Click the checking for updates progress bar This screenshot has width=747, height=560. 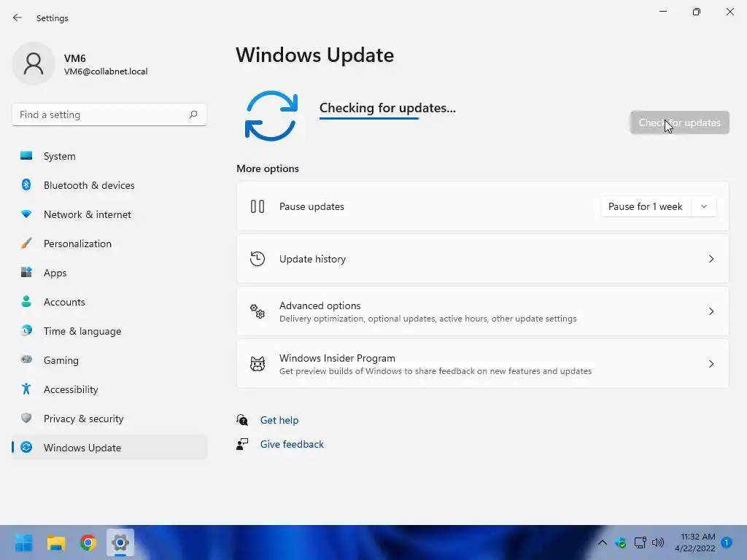click(x=369, y=118)
